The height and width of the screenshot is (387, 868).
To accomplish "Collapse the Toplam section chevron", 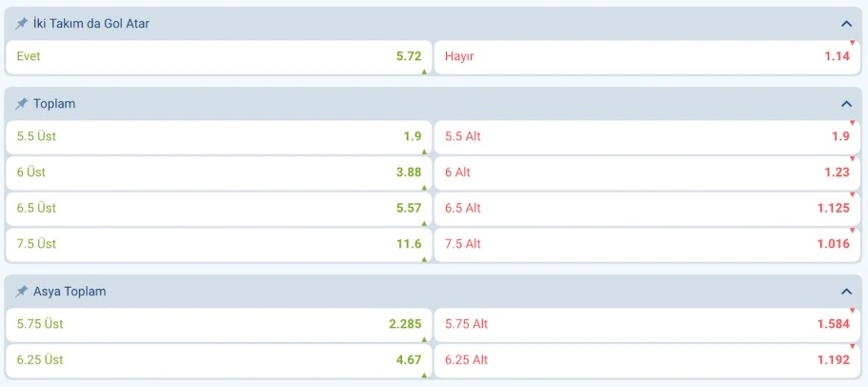I will pyautogui.click(x=845, y=104).
